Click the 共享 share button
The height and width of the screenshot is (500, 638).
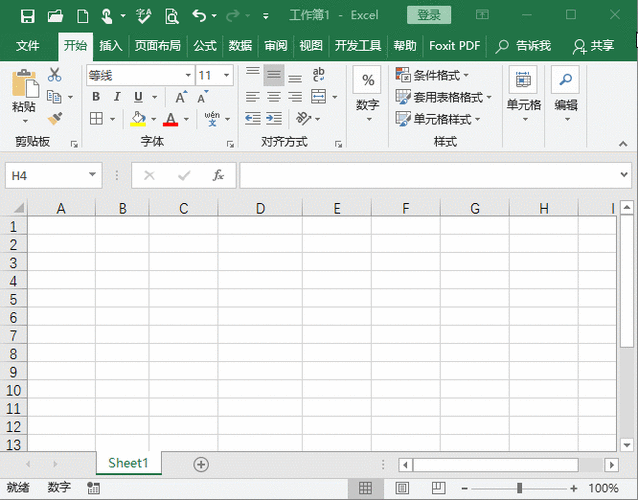coord(594,46)
